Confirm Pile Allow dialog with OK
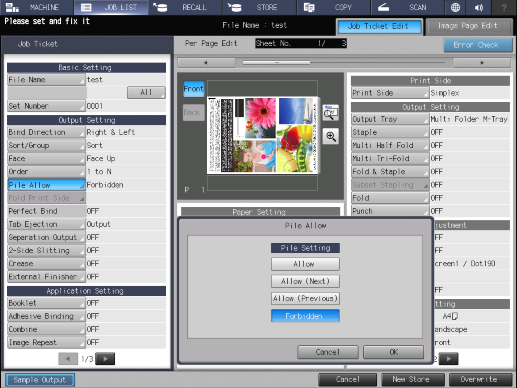The width and height of the screenshot is (517, 388). point(393,352)
